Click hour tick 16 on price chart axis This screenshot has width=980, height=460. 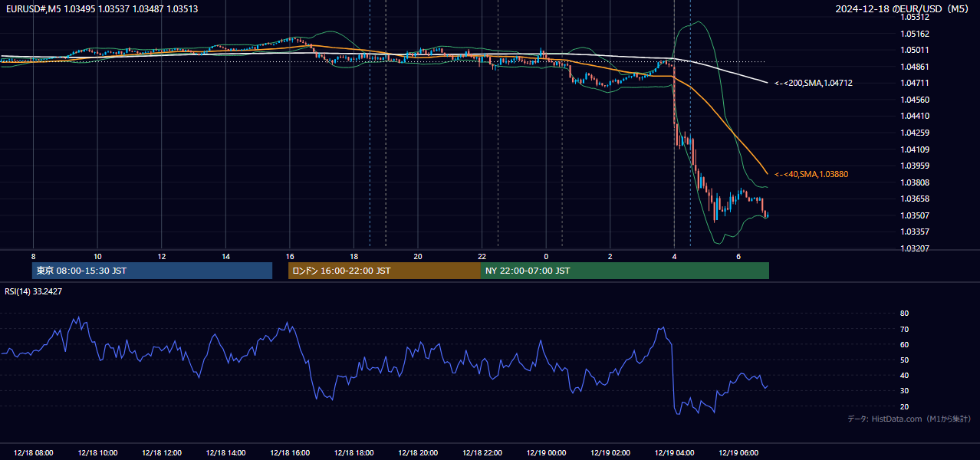290,256
